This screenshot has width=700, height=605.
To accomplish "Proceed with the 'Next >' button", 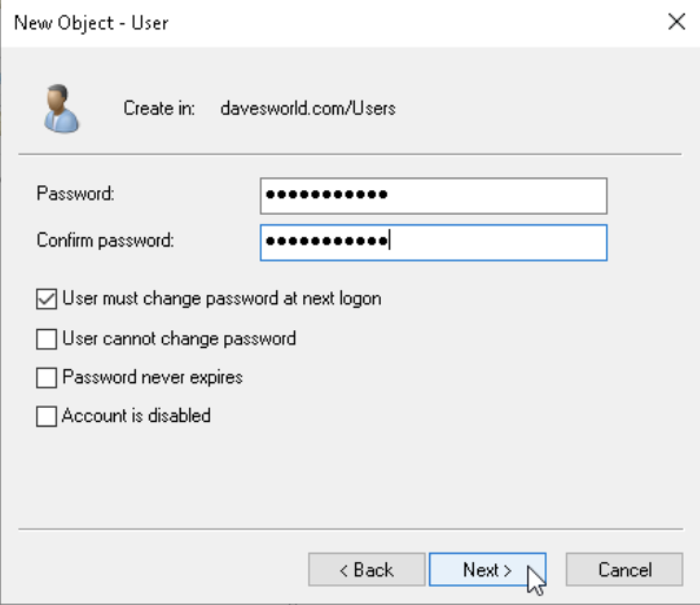I will [487, 570].
